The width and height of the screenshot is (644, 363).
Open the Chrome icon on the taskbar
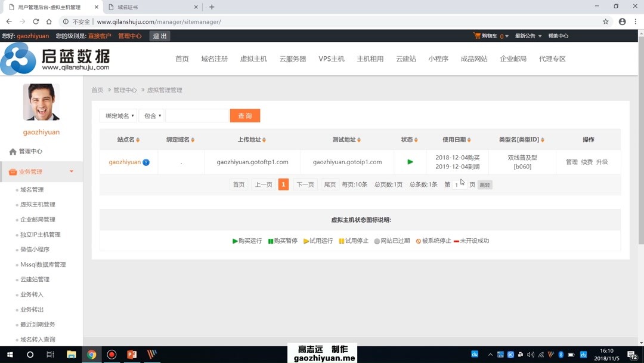click(x=91, y=355)
